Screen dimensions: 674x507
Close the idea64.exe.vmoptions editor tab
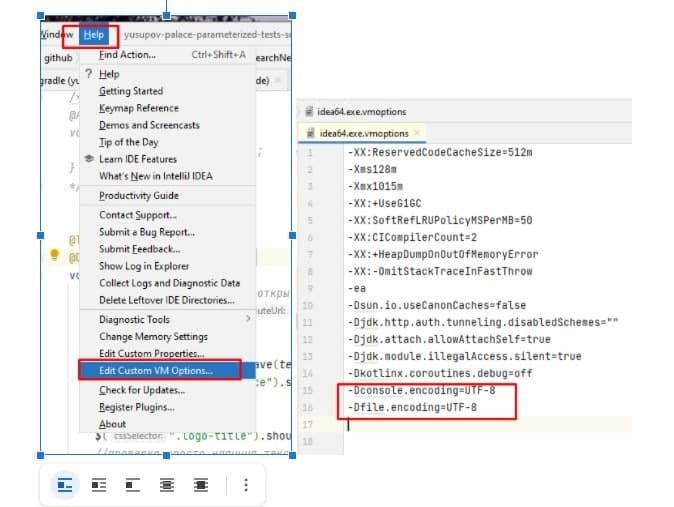[x=417, y=133]
